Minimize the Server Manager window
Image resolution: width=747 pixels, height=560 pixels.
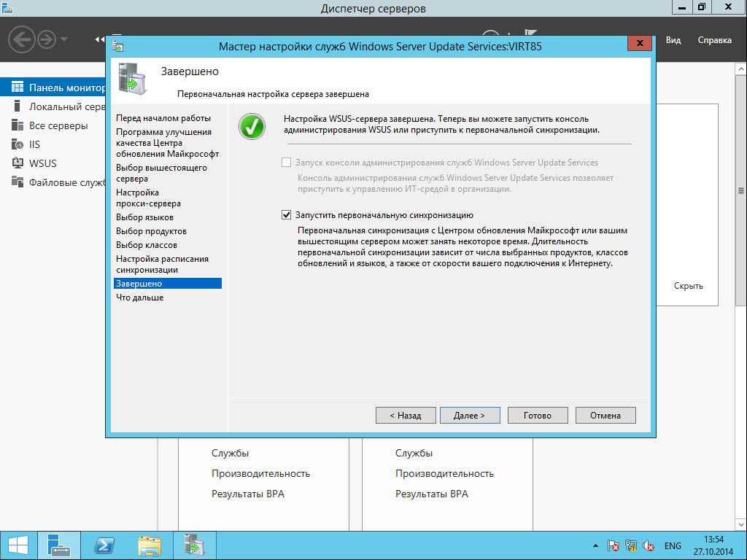[x=682, y=7]
